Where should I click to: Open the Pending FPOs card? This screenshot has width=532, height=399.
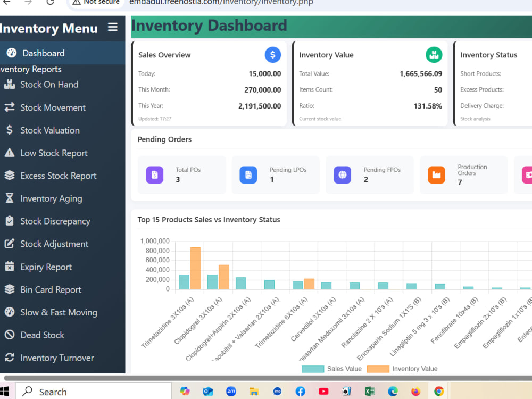[370, 174]
